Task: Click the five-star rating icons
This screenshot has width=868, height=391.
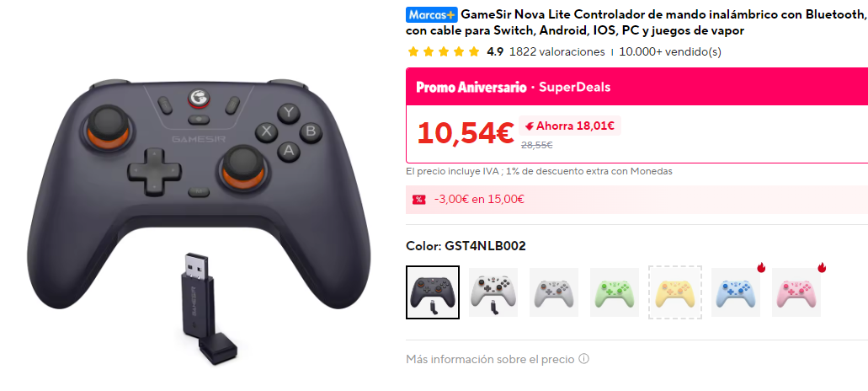Action: [x=444, y=52]
